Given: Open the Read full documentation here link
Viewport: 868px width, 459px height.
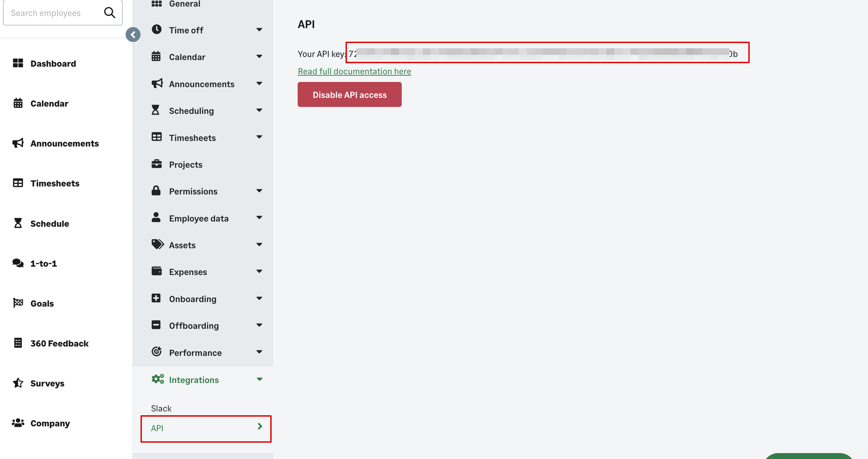Looking at the screenshot, I should (x=354, y=71).
